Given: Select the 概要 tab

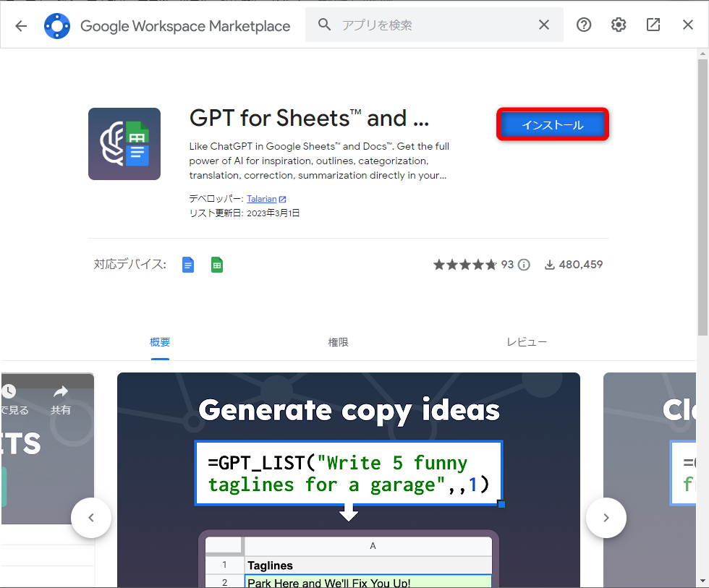Looking at the screenshot, I should tap(160, 342).
